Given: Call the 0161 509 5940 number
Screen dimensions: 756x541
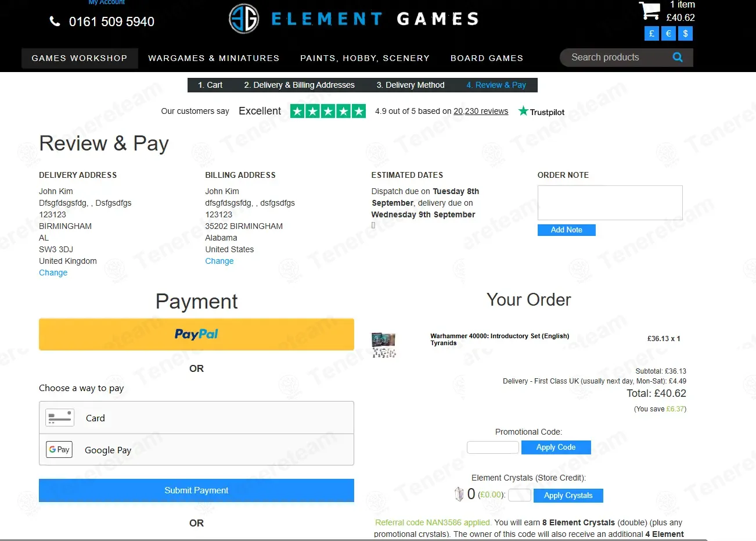Looking at the screenshot, I should [111, 22].
